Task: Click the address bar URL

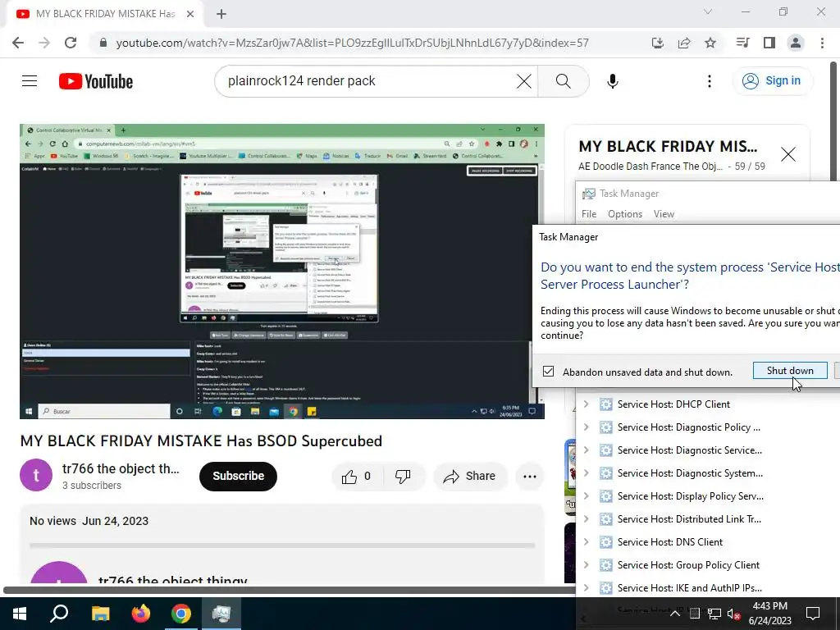Action: (x=352, y=43)
